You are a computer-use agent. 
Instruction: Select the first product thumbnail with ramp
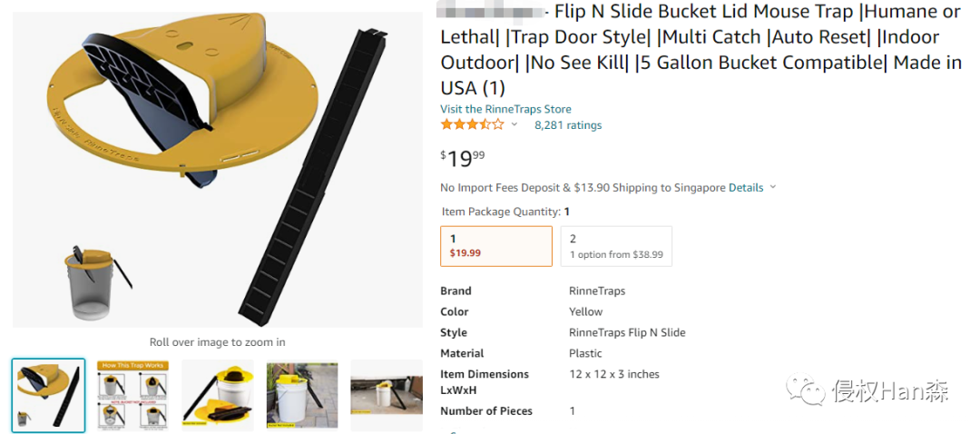(x=49, y=394)
